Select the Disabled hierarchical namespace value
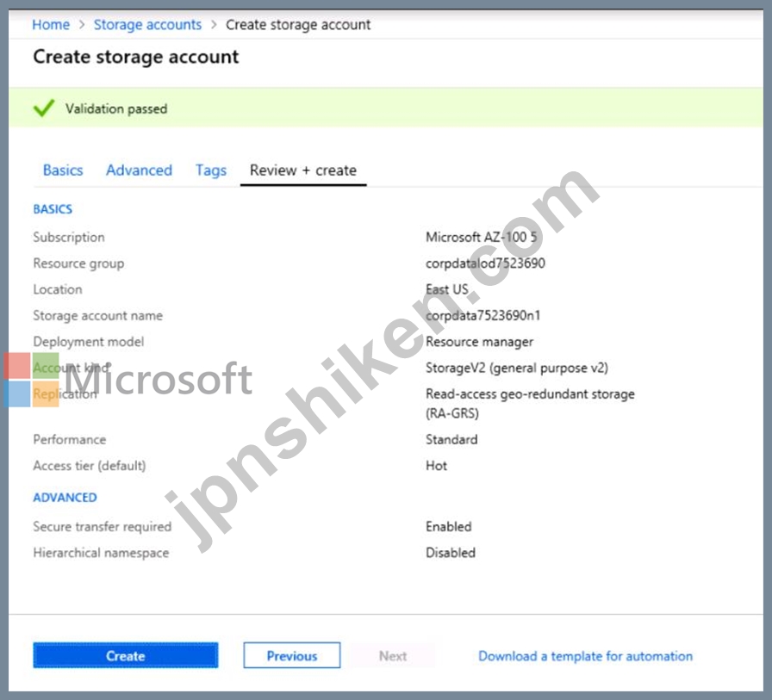Viewport: 772px width, 700px height. (451, 553)
